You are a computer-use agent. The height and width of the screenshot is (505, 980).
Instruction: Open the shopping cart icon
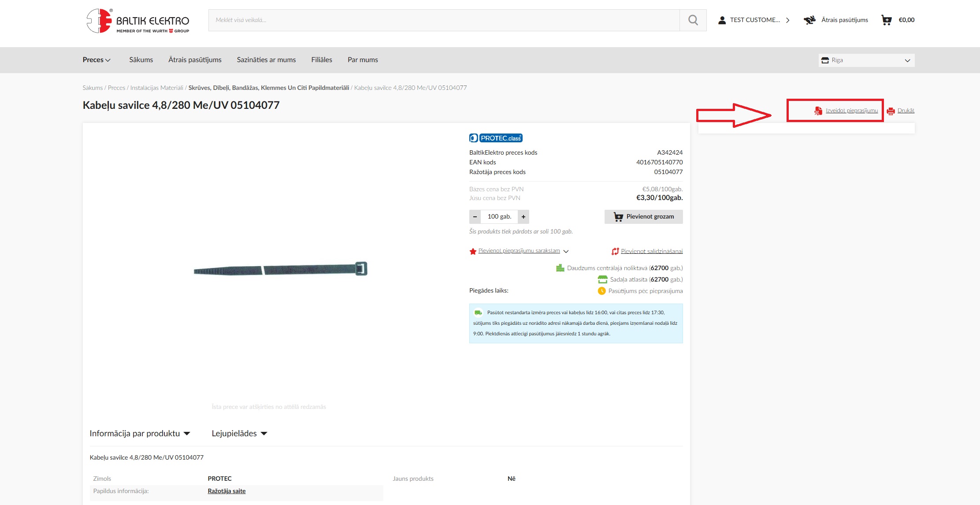pos(886,20)
